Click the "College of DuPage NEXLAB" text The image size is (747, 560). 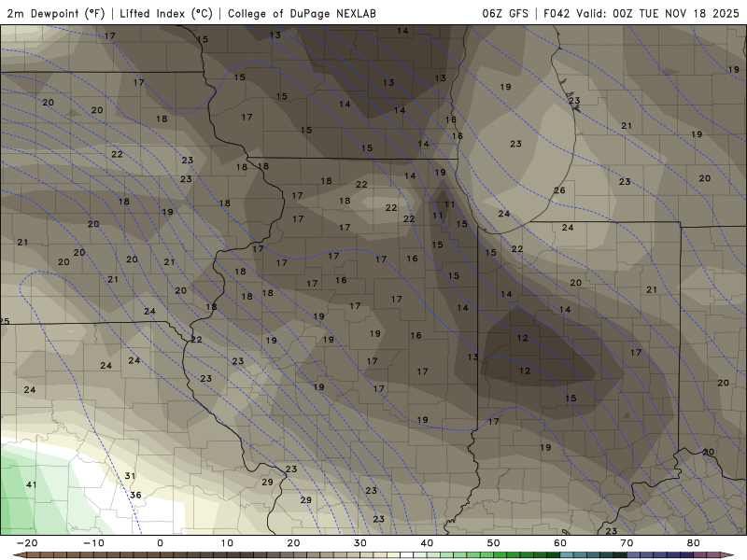[x=302, y=13]
